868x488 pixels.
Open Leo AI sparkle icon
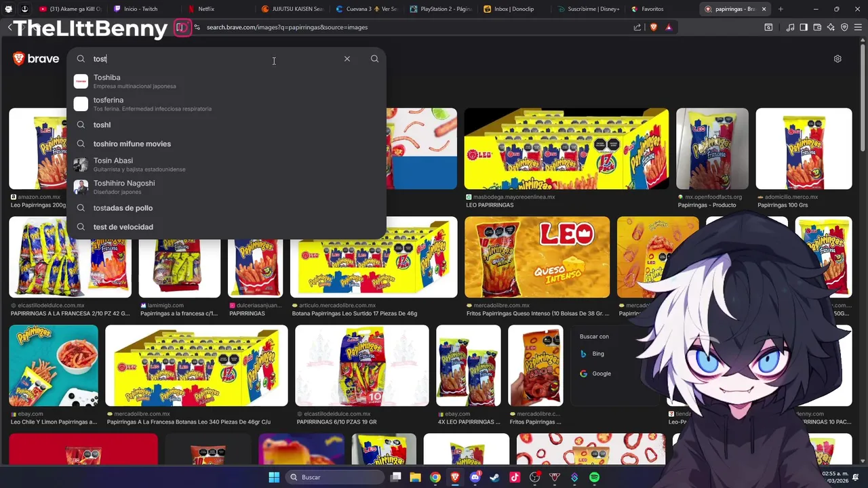[x=831, y=27]
